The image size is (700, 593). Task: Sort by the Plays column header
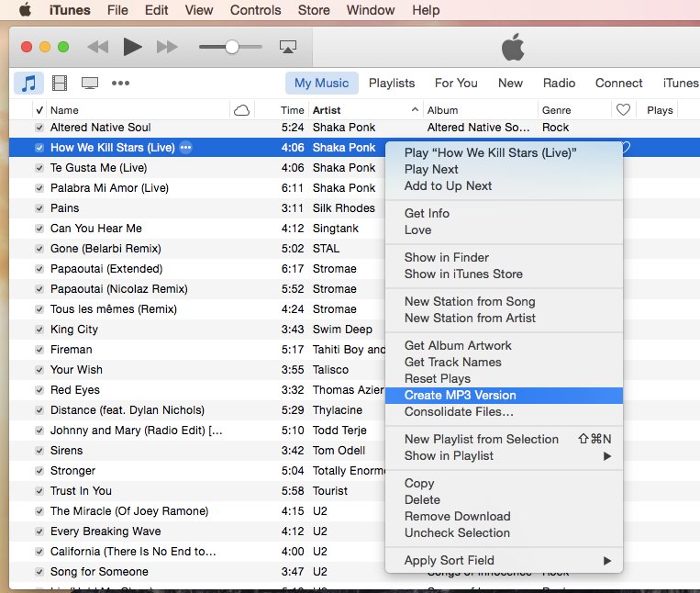point(660,110)
